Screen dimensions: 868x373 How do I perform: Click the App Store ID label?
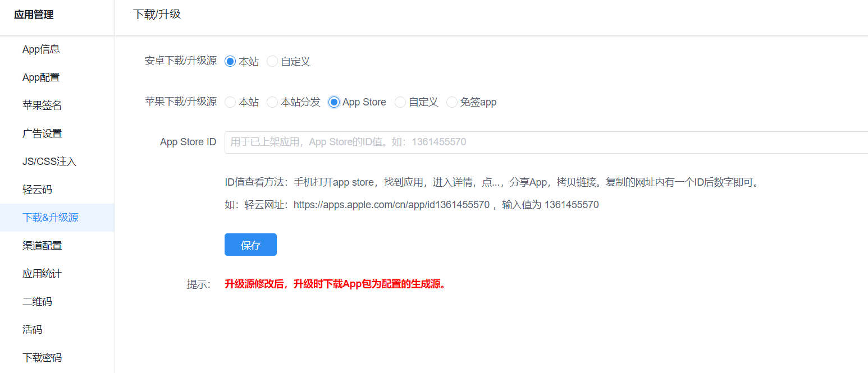pyautogui.click(x=188, y=142)
